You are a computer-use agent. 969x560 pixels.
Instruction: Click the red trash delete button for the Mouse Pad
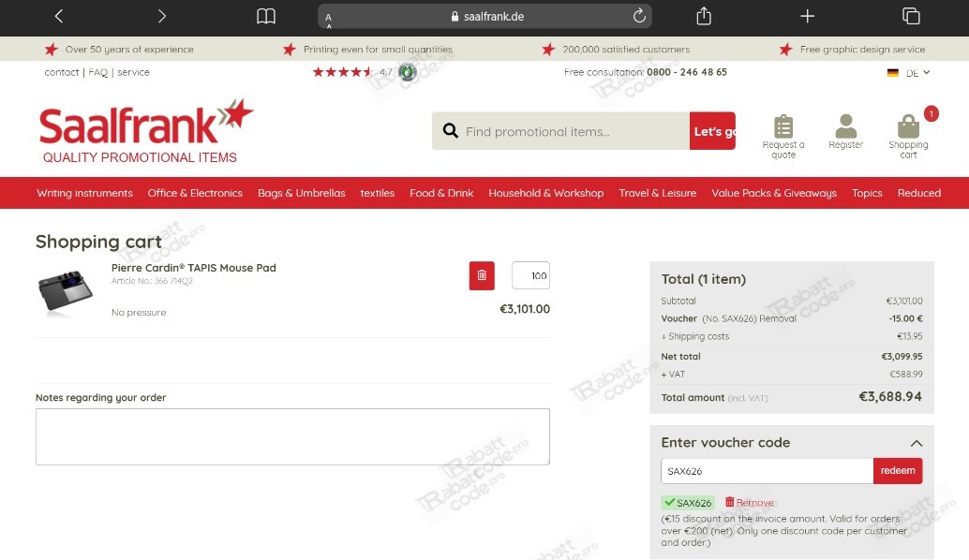click(482, 275)
